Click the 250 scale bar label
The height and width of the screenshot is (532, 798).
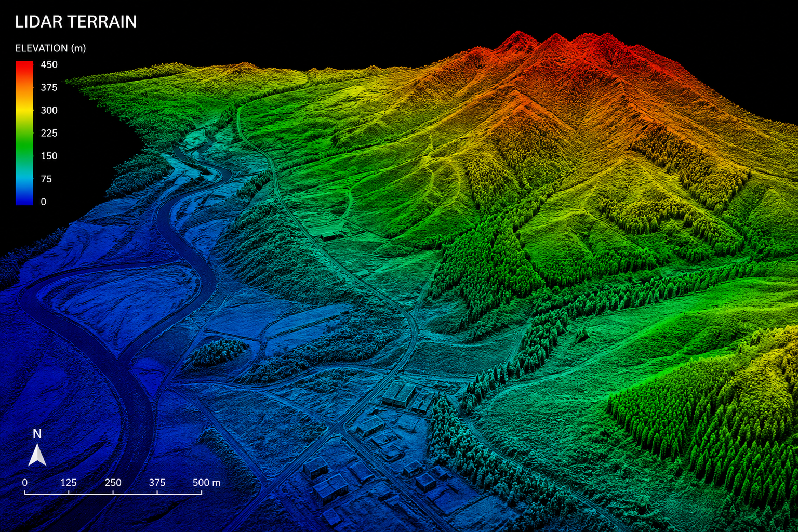click(113, 483)
